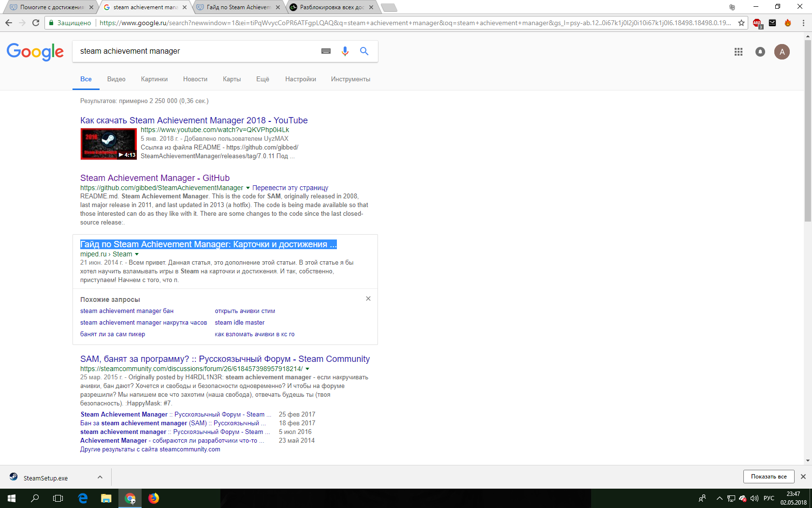
Task: Open the Ещё search menu
Action: pyautogui.click(x=263, y=79)
